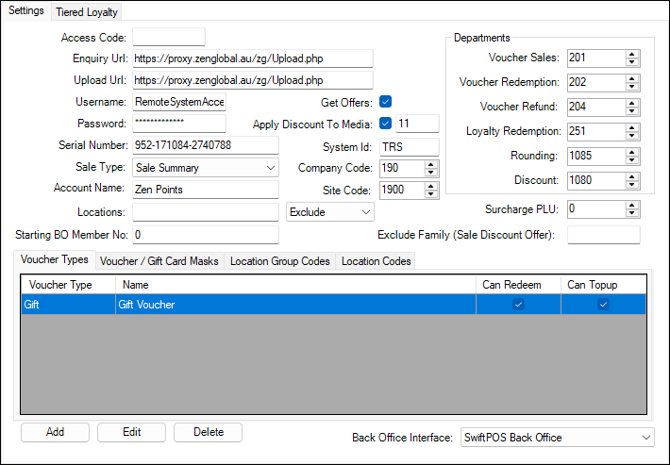Click the Access Code input field
This screenshot has height=465, width=670.
pyautogui.click(x=168, y=37)
